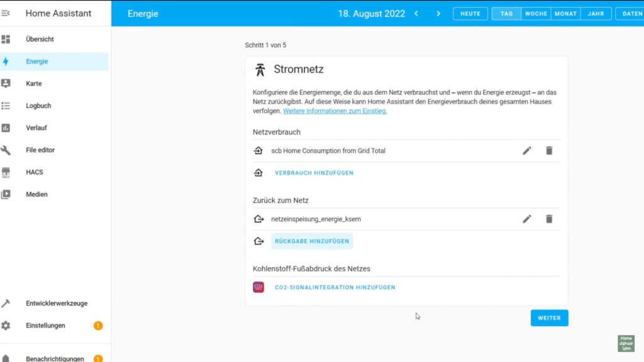Collapse the sidebar with the hamburger menu icon
The height and width of the screenshot is (362, 644).
click(x=6, y=13)
